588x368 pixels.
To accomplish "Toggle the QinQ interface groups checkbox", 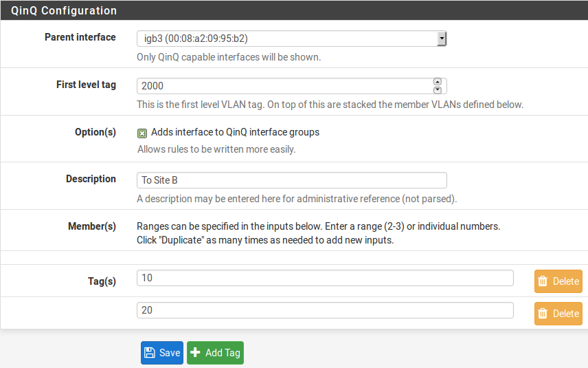I will pyautogui.click(x=142, y=133).
